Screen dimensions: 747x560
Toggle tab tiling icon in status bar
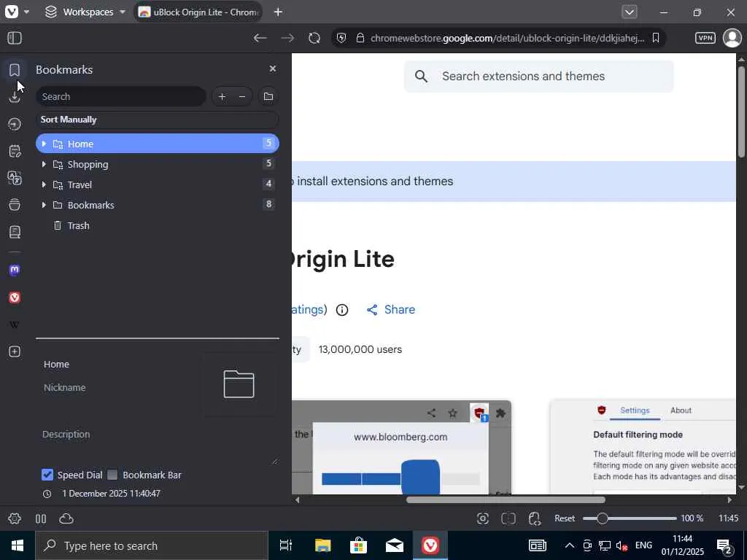(x=41, y=518)
